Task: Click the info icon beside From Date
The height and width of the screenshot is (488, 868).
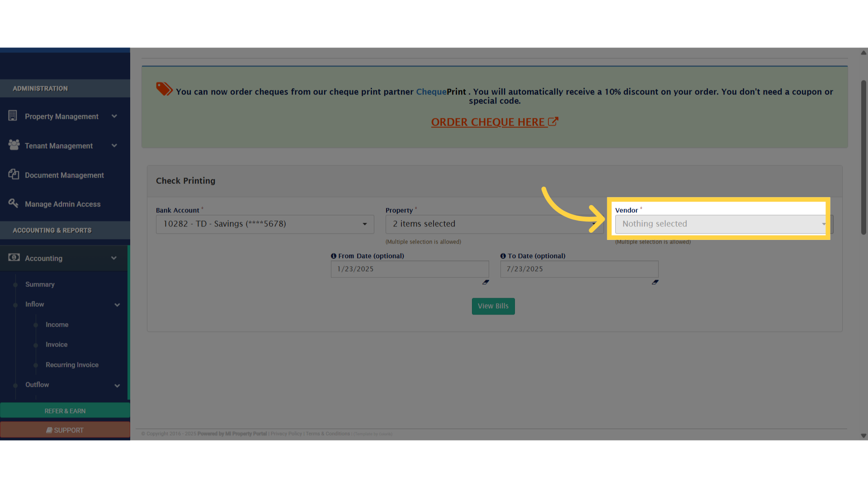Action: point(334,256)
